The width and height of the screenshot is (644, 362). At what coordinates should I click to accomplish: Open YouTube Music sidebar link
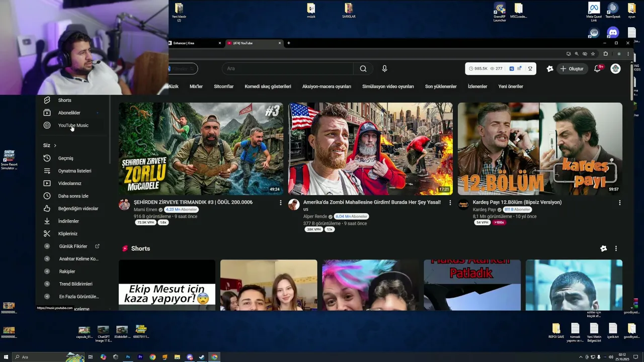pos(73,125)
